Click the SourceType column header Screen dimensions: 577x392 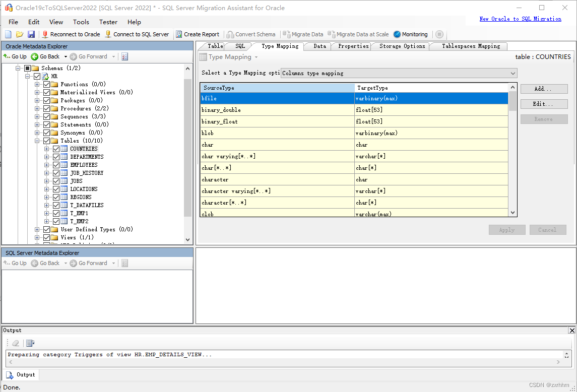[x=278, y=88]
